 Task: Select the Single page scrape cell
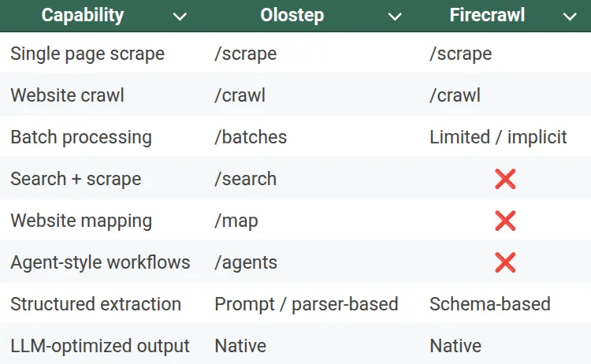tap(87, 54)
